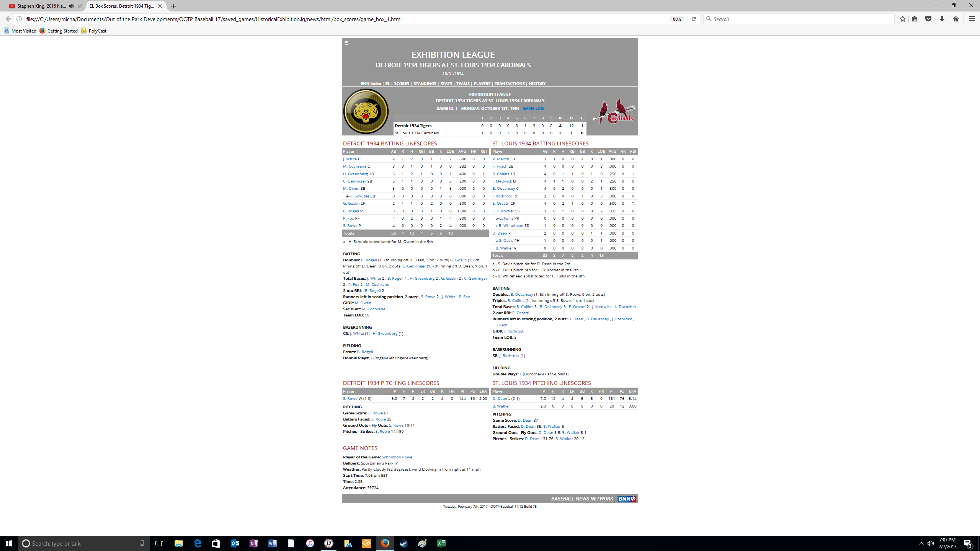Open a new browser tab
This screenshot has width=980, height=551.
[x=173, y=6]
